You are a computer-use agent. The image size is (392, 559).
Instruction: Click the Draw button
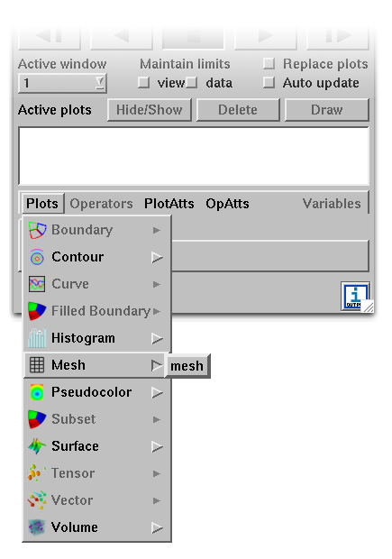(x=327, y=110)
